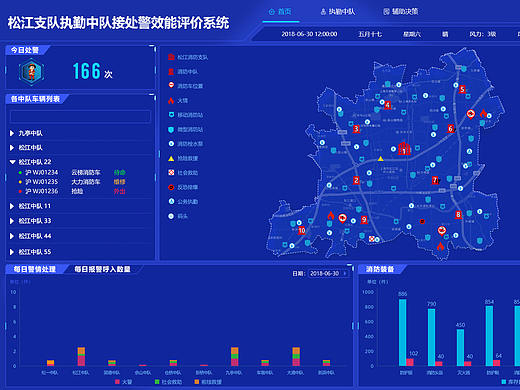Click the red 外出 status label
The image size is (520, 390).
120,191
